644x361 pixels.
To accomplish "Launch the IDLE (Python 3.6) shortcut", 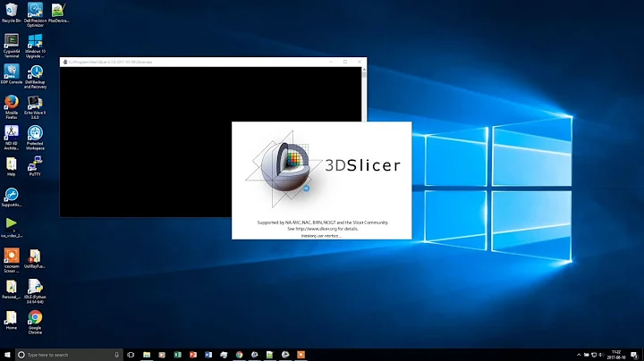I will [x=35, y=291].
